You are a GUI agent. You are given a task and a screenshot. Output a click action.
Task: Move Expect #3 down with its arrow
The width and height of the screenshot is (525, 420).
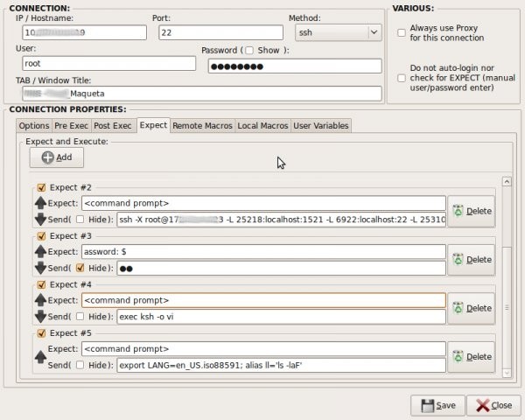click(x=40, y=268)
